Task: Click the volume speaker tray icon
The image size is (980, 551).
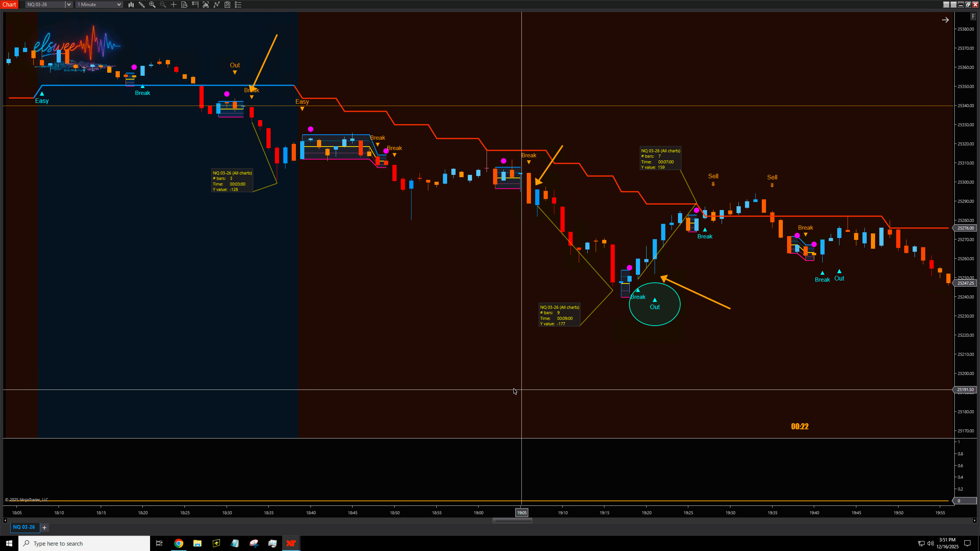Action: pyautogui.click(x=931, y=543)
